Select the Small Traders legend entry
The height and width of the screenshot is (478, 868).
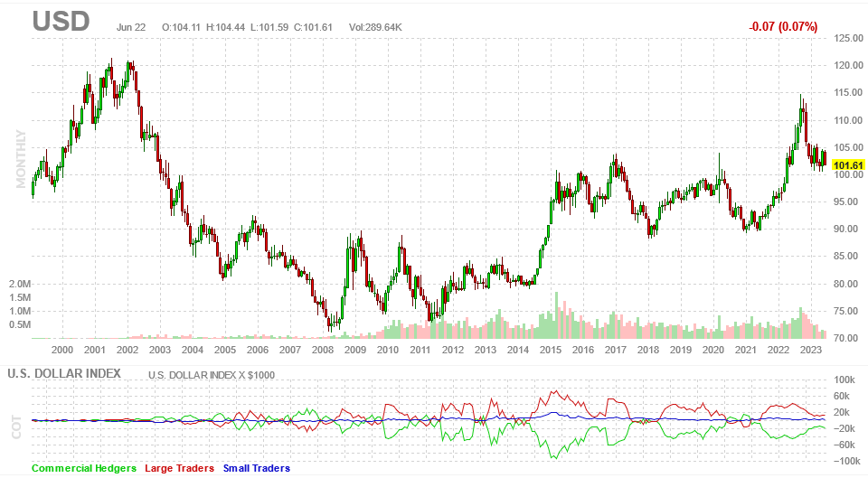[x=256, y=468]
